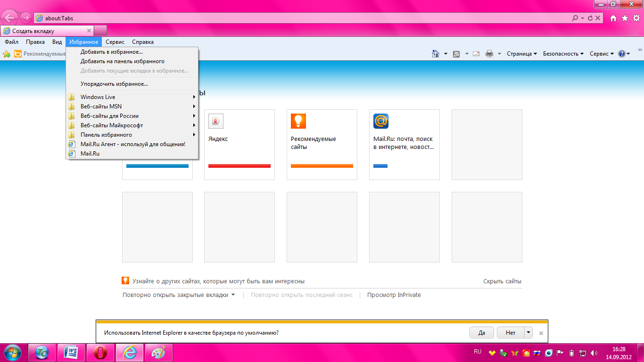
Task: Open dropdown arrow beside Print icon
Action: point(499,54)
